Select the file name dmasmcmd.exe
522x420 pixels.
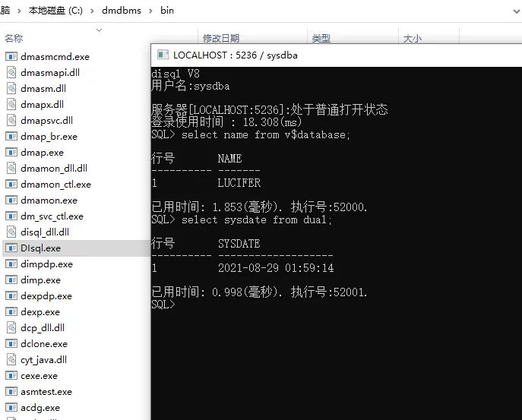55,56
